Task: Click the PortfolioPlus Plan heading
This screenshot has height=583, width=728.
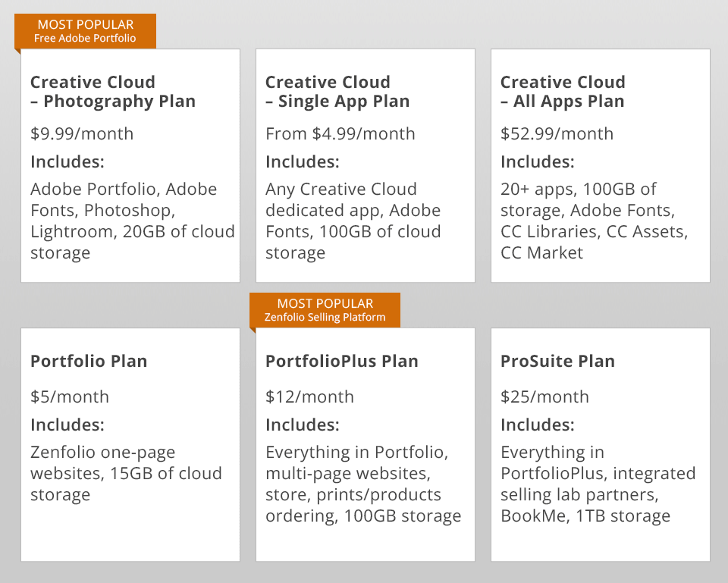Action: tap(342, 361)
